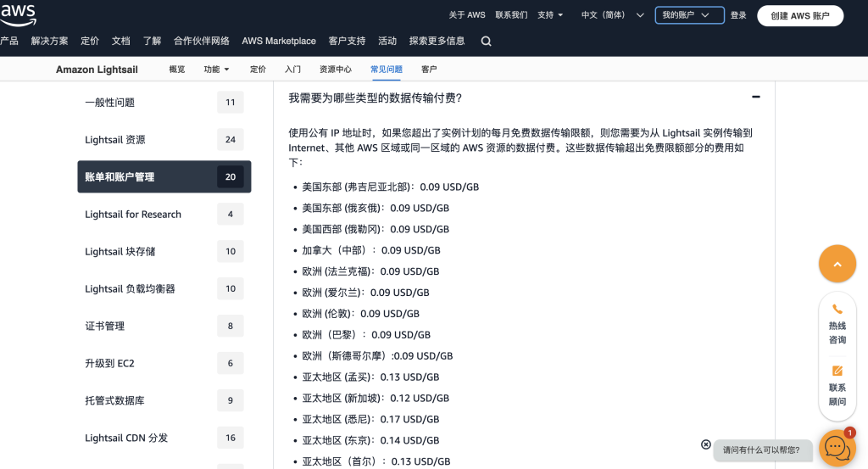Click the 登录 link
The height and width of the screenshot is (469, 868).
(x=738, y=15)
